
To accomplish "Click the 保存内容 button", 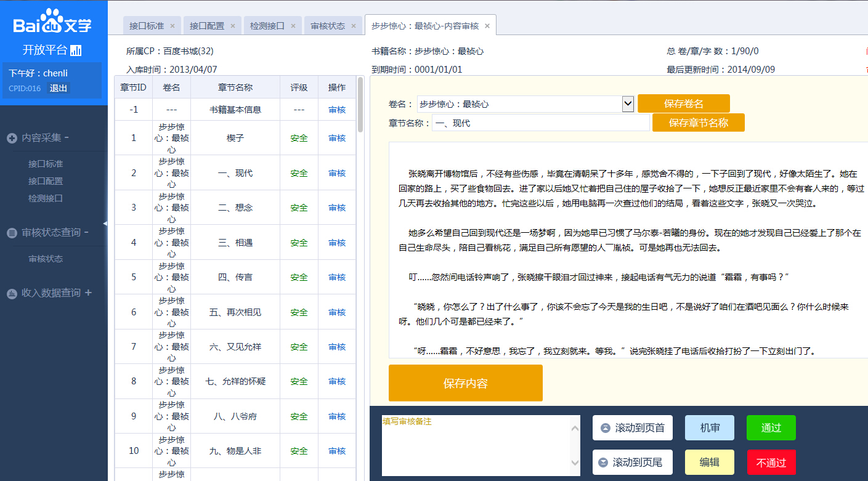I will [466, 383].
